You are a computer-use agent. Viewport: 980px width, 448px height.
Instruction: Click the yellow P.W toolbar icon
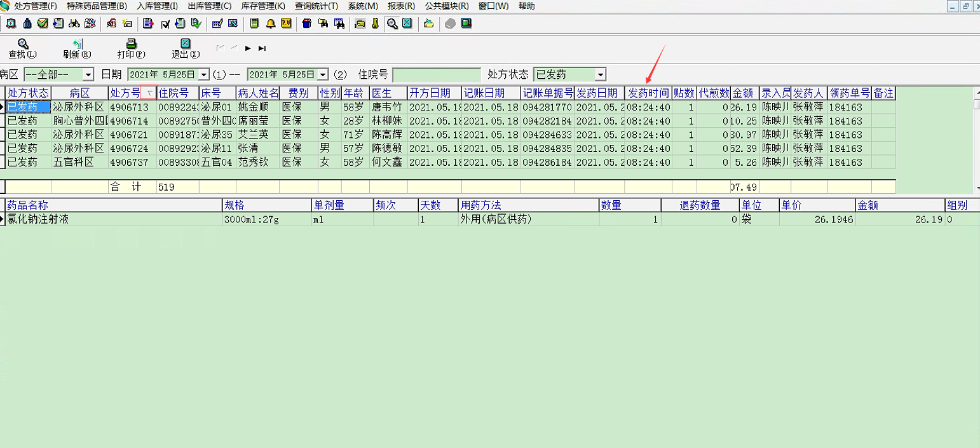click(x=286, y=24)
